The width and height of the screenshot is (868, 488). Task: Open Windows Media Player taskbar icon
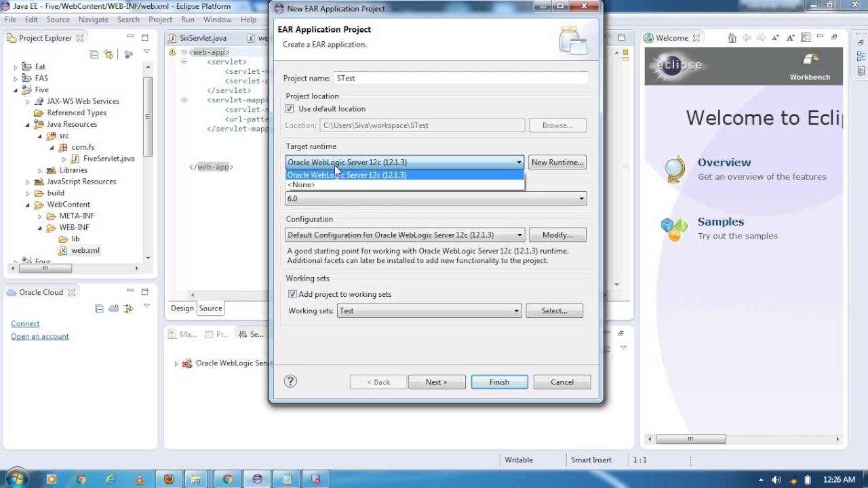(x=52, y=479)
